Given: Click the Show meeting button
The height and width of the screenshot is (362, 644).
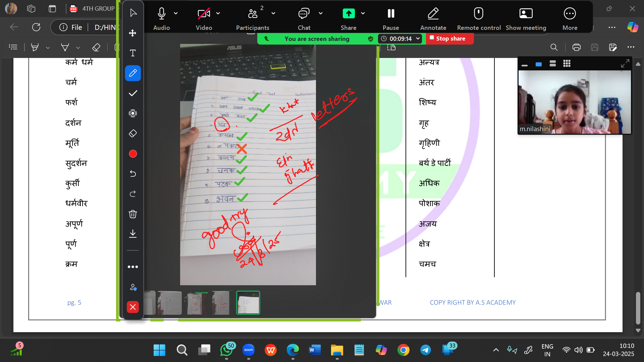Looking at the screenshot, I should 526,18.
